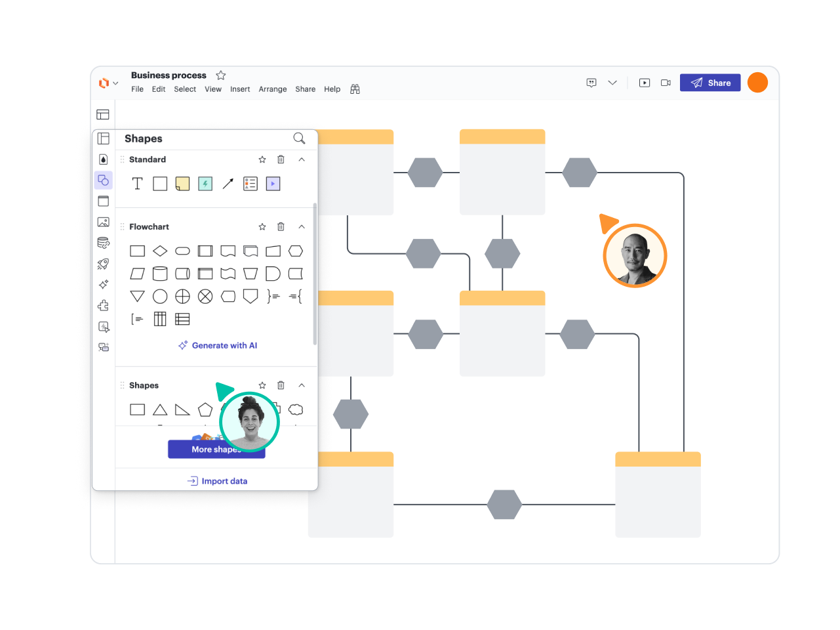Click the Generate with AI link
Image resolution: width=840 pixels, height=630 pixels.
218,345
